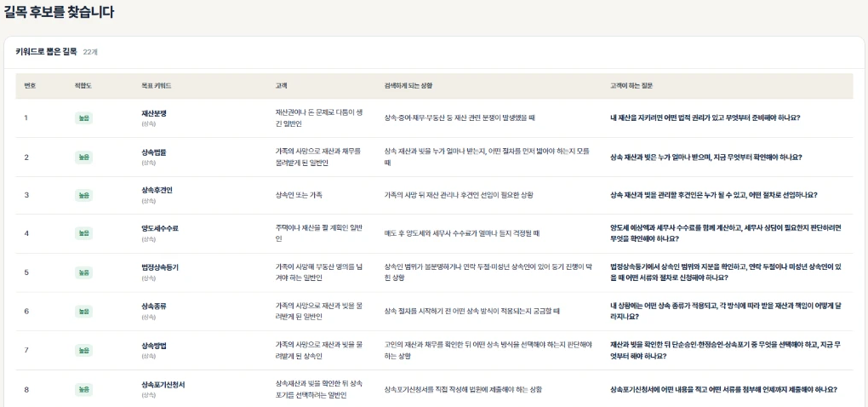Click row number 7 in the 번호 column
The height and width of the screenshot is (407, 868).
click(x=26, y=351)
